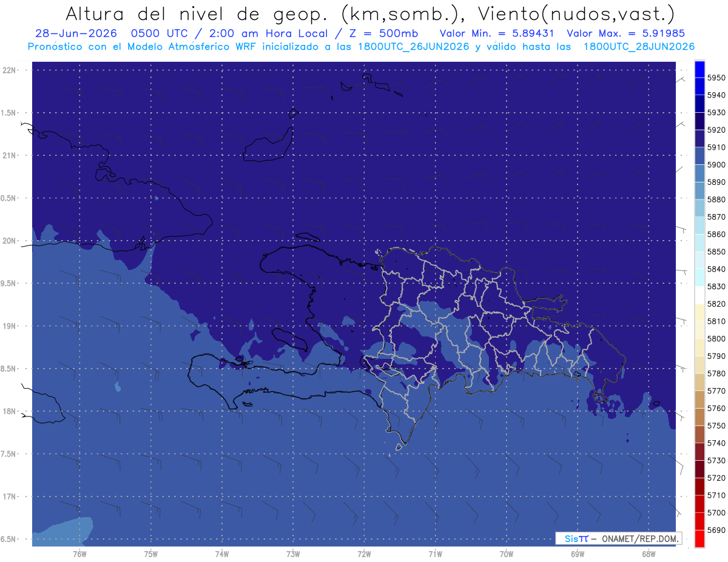Click the legend swatch between 5830 and 5840
This screenshot has height=562, width=728.
click(x=699, y=278)
